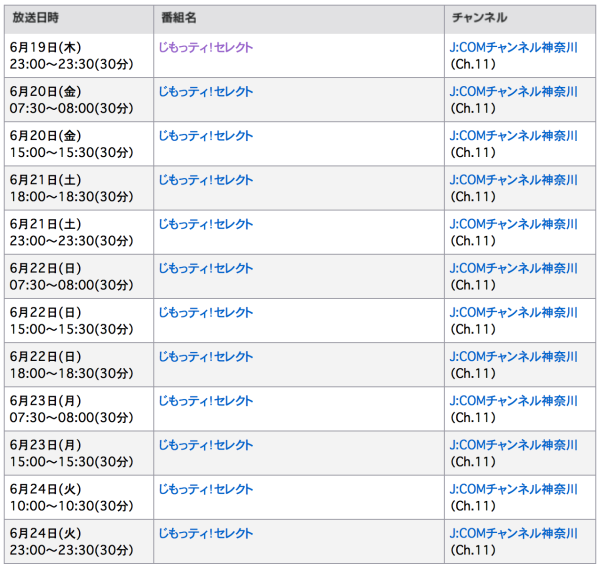The height and width of the screenshot is (564, 600).
Task: Open じもっティ!セレクト link for 6月21日 23:00
Action: point(206,224)
